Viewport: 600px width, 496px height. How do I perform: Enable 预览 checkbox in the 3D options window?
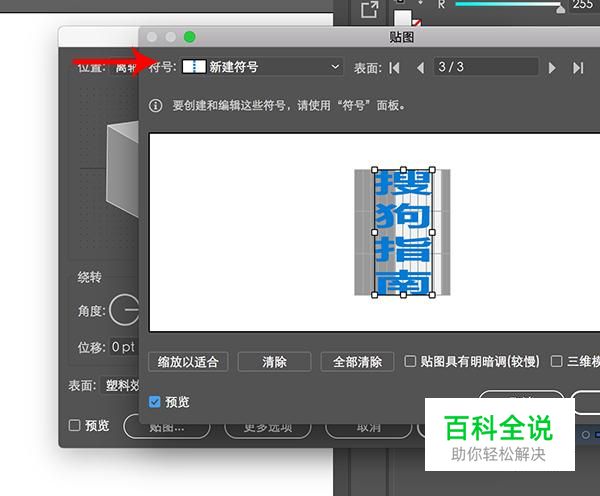coord(74,425)
